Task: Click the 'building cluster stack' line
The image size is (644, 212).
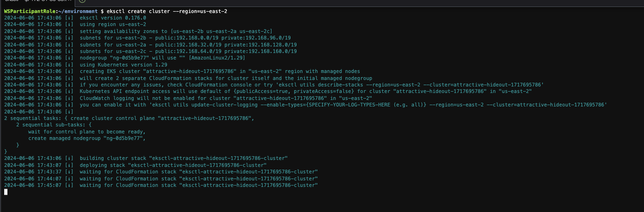Action: pos(146,159)
